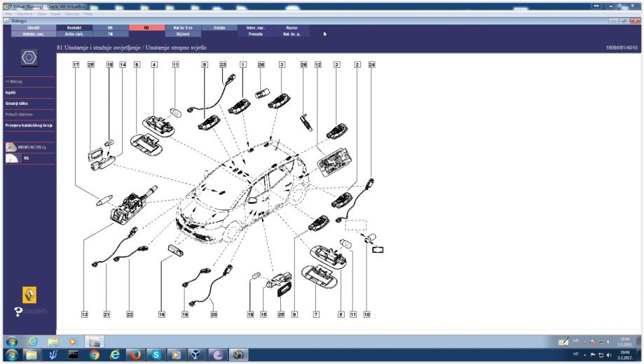644x364 pixels.
Task: Open command prompt icon in host taskbar
Action: [x=74, y=355]
